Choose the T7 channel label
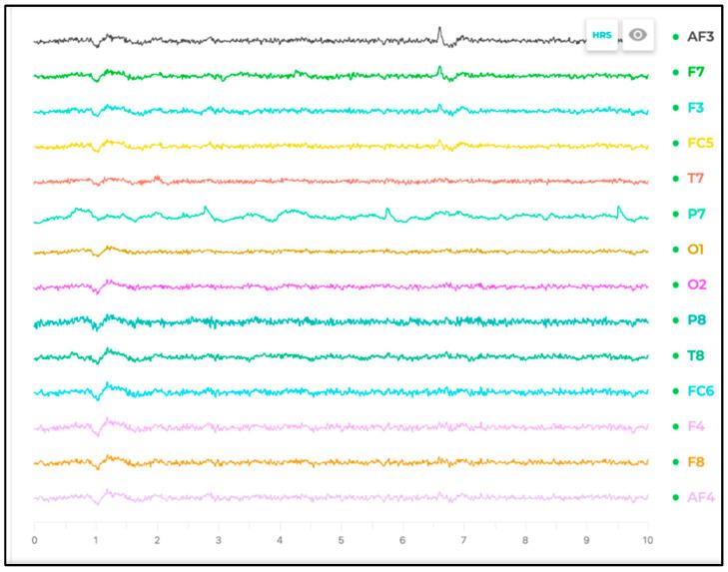Screen dimensions: 728x572 (x=696, y=179)
